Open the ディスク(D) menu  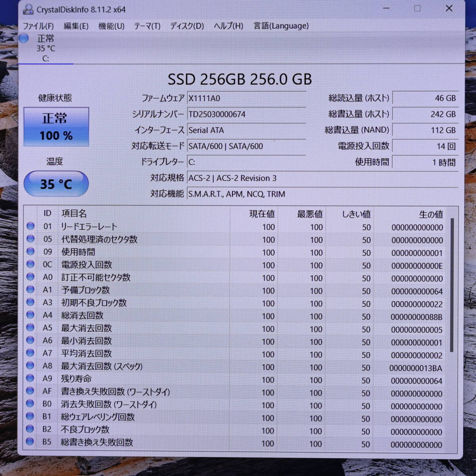pos(187,26)
